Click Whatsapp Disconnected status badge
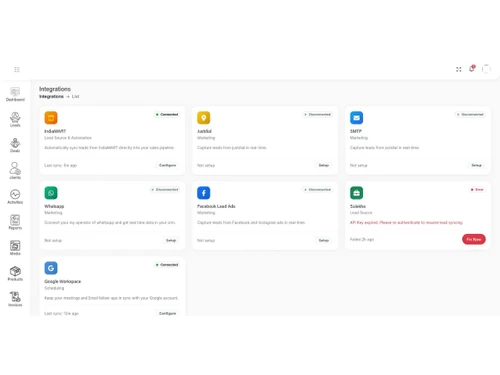 [x=165, y=190]
